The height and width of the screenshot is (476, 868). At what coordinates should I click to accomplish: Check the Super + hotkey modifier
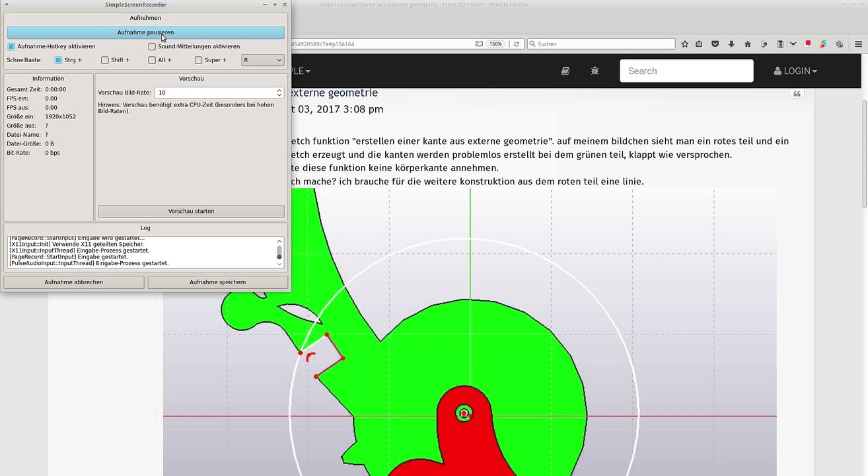click(x=199, y=60)
